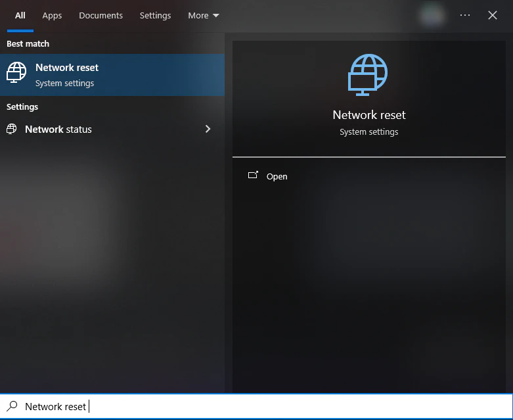Open the Network reset best match result
Image resolution: width=513 pixels, height=420 pixels.
click(x=112, y=75)
